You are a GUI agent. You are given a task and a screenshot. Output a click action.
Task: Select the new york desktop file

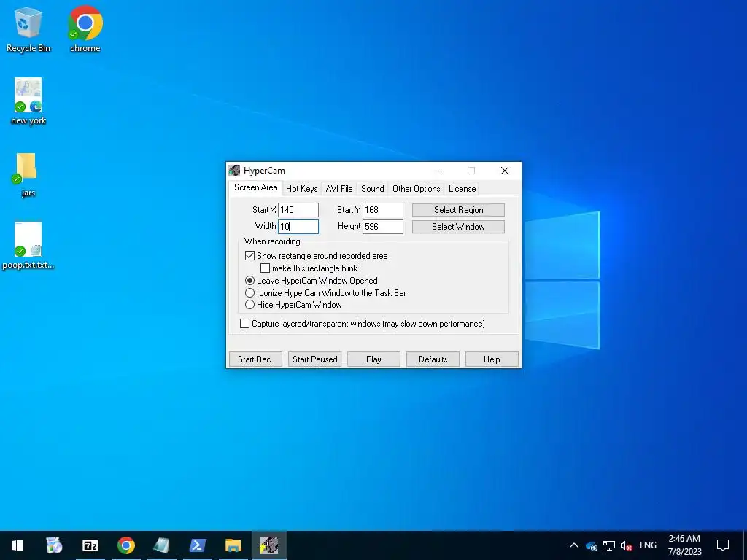(x=28, y=101)
